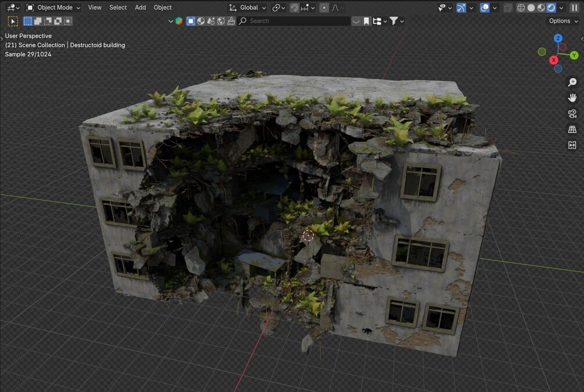Switch to material preview shading

[x=541, y=8]
